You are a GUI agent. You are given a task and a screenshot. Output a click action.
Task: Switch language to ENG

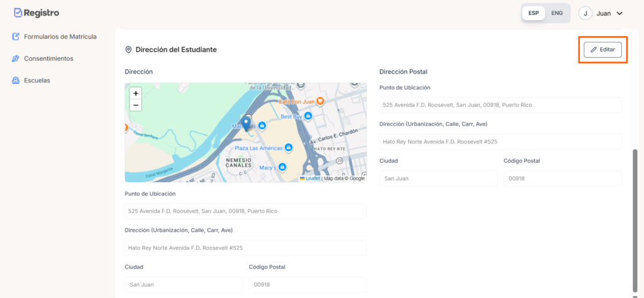pyautogui.click(x=557, y=13)
